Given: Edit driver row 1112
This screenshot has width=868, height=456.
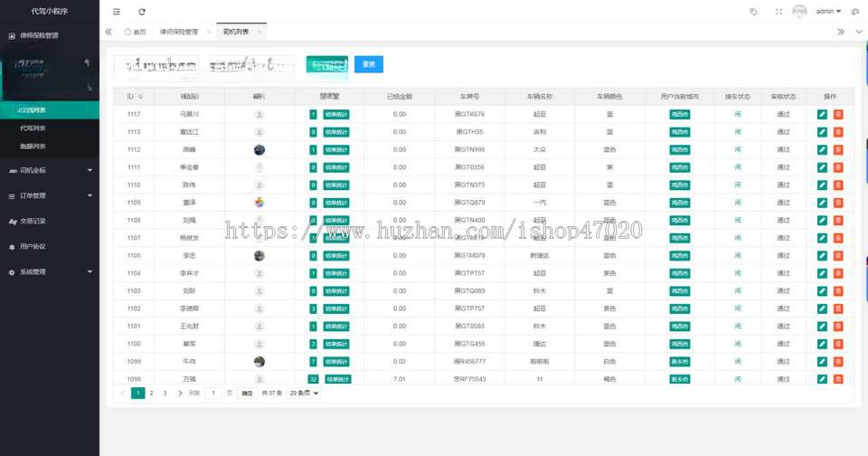Looking at the screenshot, I should pos(822,149).
